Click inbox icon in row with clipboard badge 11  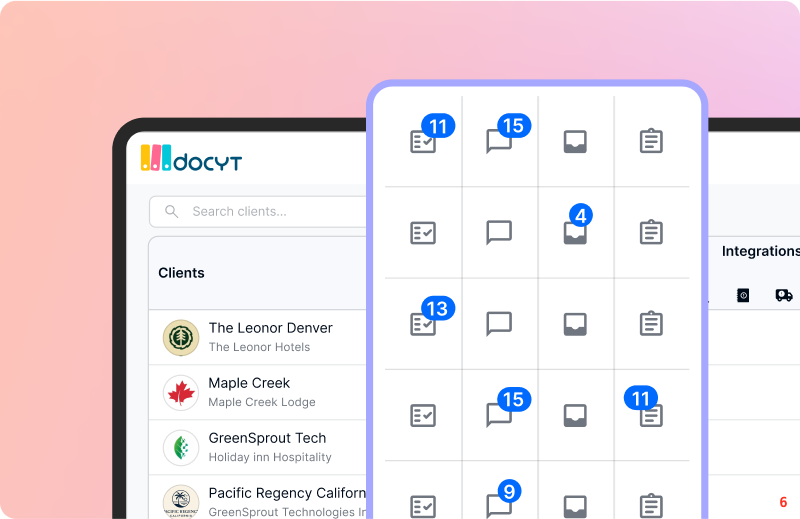pos(575,415)
